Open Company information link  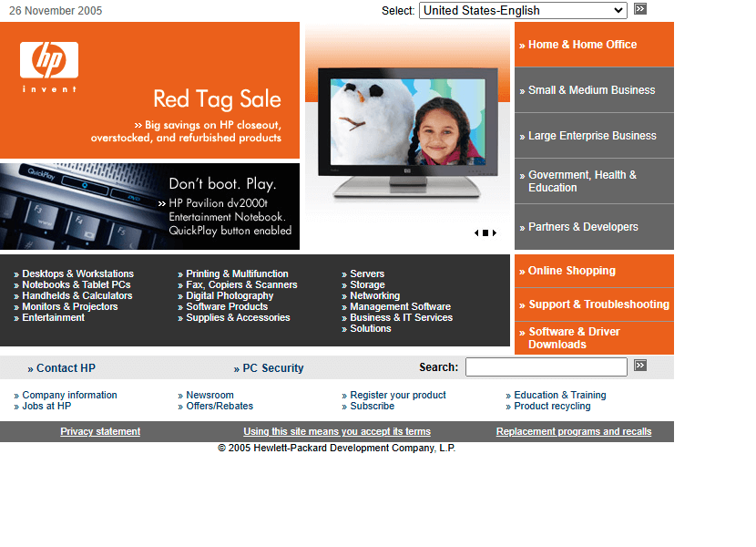69,395
